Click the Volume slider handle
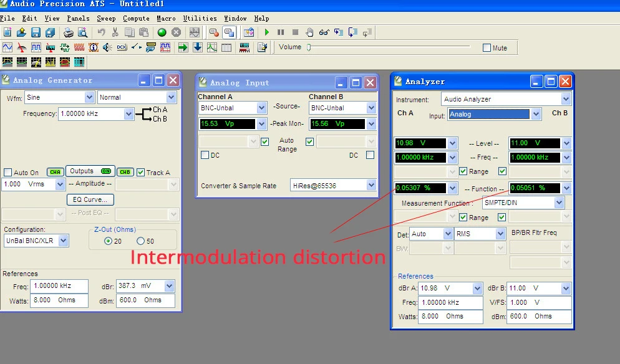Image resolution: width=620 pixels, height=364 pixels. 309,47
